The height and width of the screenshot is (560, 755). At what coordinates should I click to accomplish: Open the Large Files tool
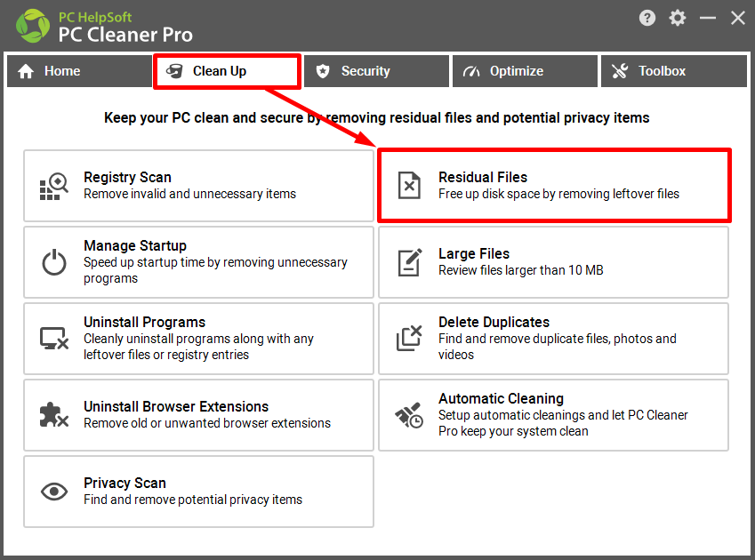click(554, 262)
